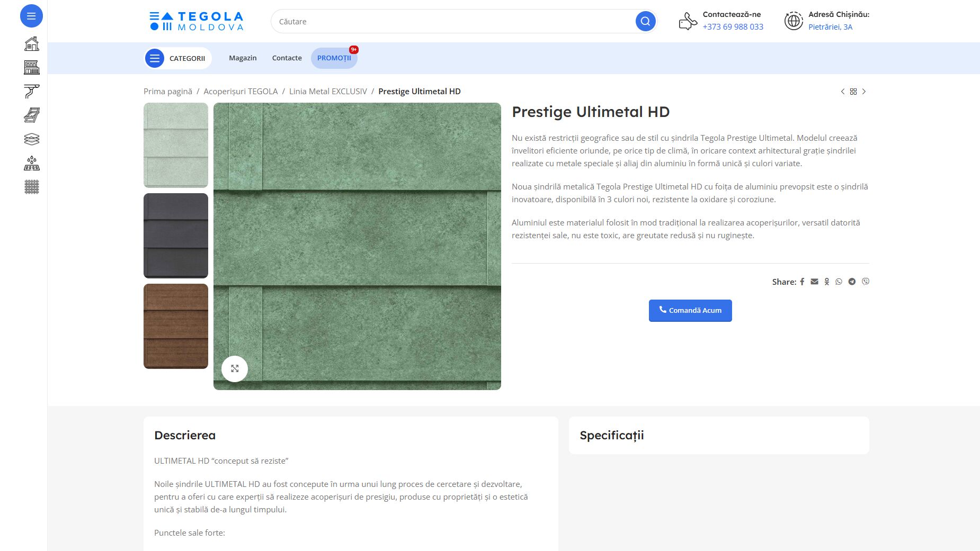980x551 pixels.
Task: Open the Acoperișuri TEGOLA breadcrumb
Action: pyautogui.click(x=240, y=92)
